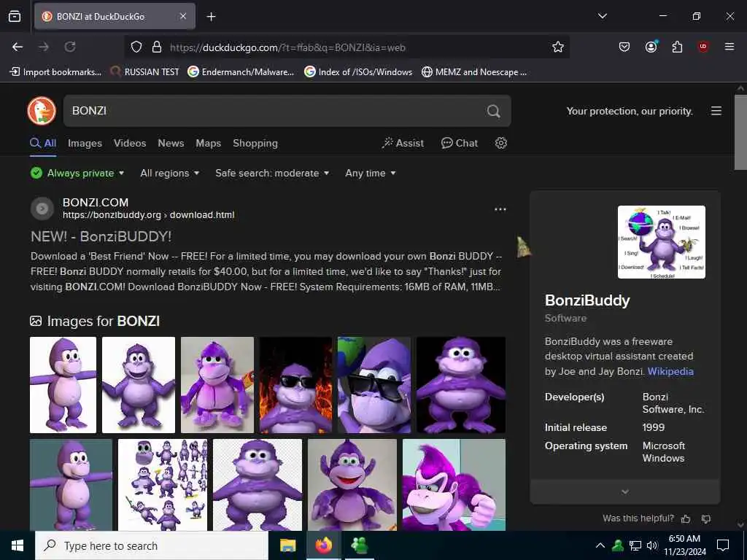Image resolution: width=747 pixels, height=560 pixels.
Task: Open the Chat feature
Action: pos(460,144)
